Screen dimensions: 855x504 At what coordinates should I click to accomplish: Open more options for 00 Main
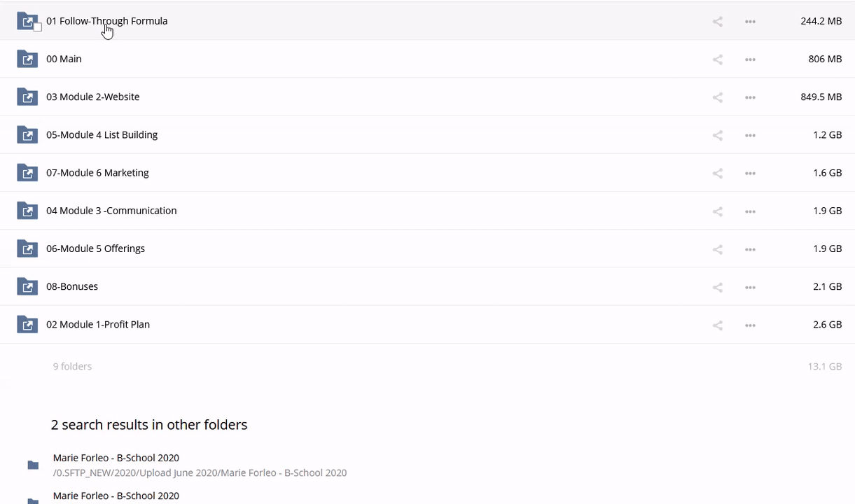coord(750,59)
